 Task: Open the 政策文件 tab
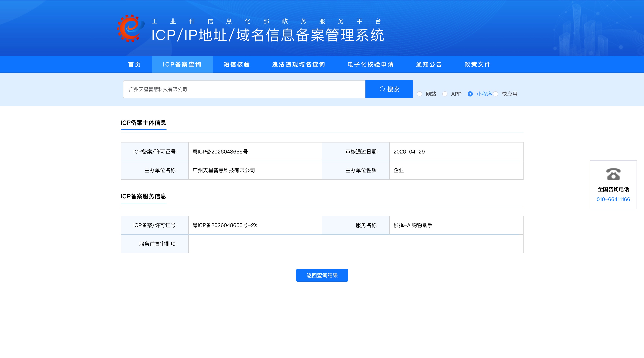[x=477, y=64]
